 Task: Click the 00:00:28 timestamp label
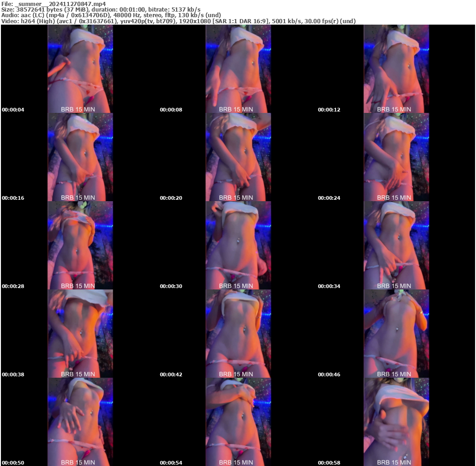point(13,286)
